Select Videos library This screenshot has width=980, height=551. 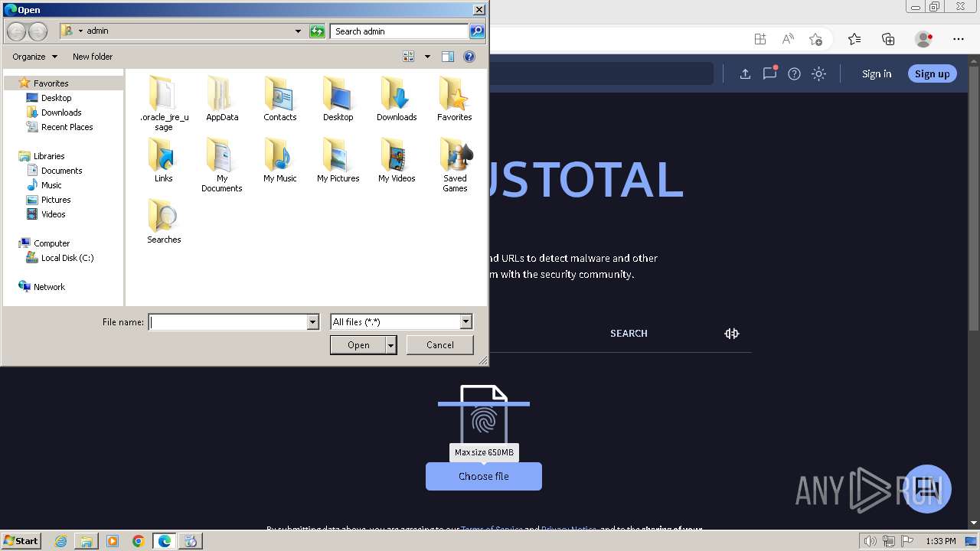coord(53,214)
